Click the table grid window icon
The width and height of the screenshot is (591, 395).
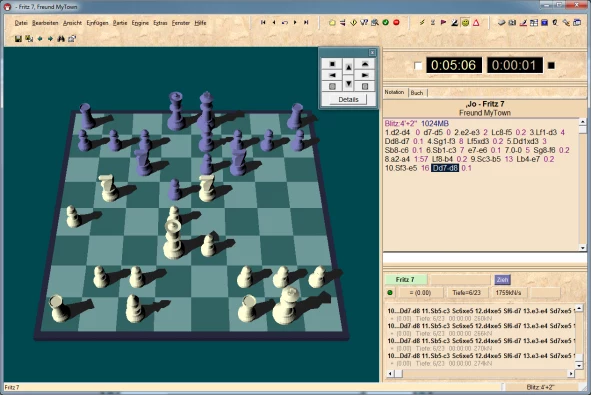534,23
